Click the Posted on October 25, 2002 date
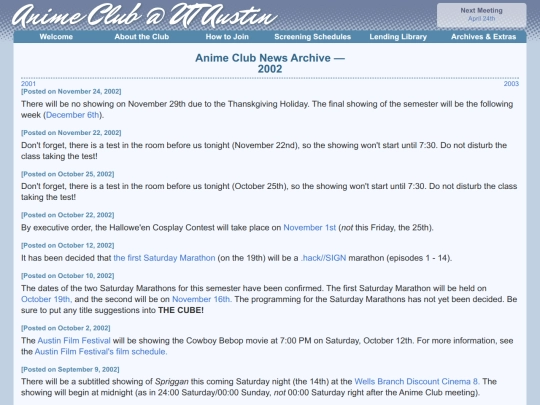The image size is (540, 405). [x=68, y=174]
